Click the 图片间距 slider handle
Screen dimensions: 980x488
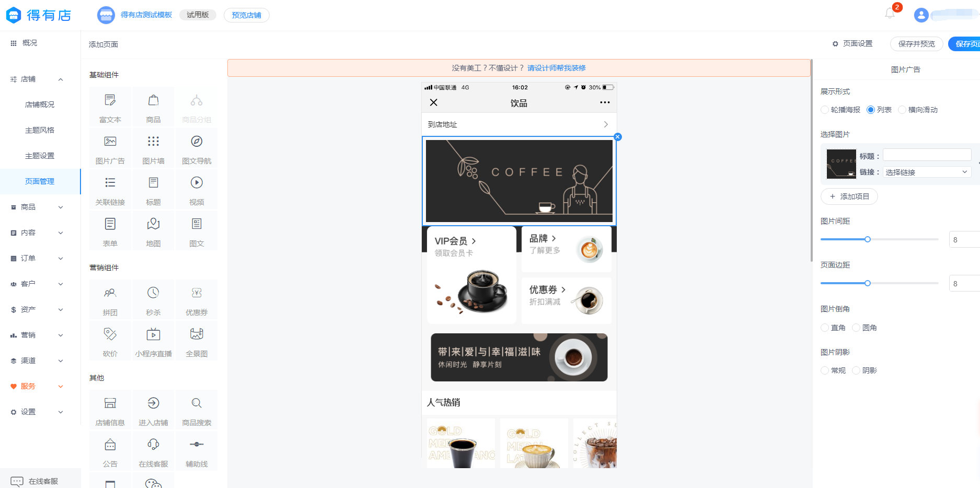point(868,239)
